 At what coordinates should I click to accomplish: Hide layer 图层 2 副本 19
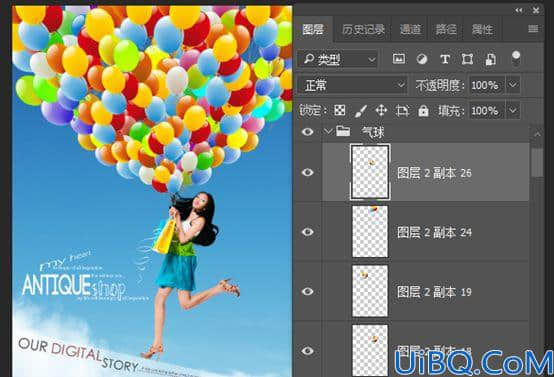(x=308, y=291)
